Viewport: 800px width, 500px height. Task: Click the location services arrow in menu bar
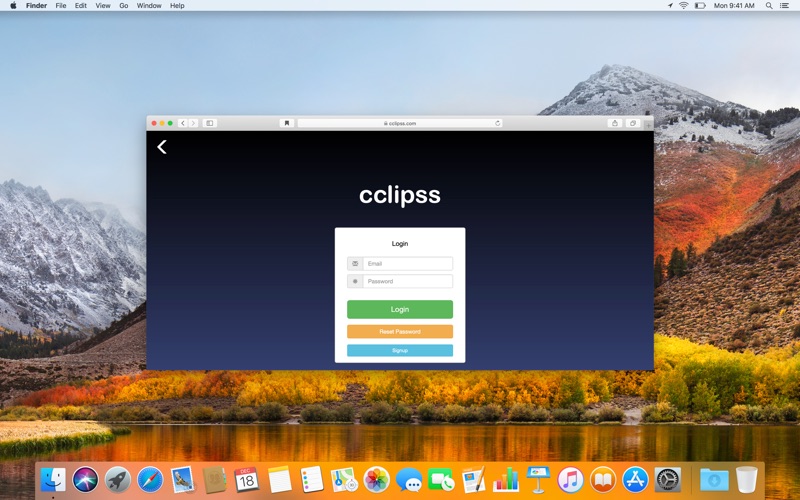click(x=670, y=6)
